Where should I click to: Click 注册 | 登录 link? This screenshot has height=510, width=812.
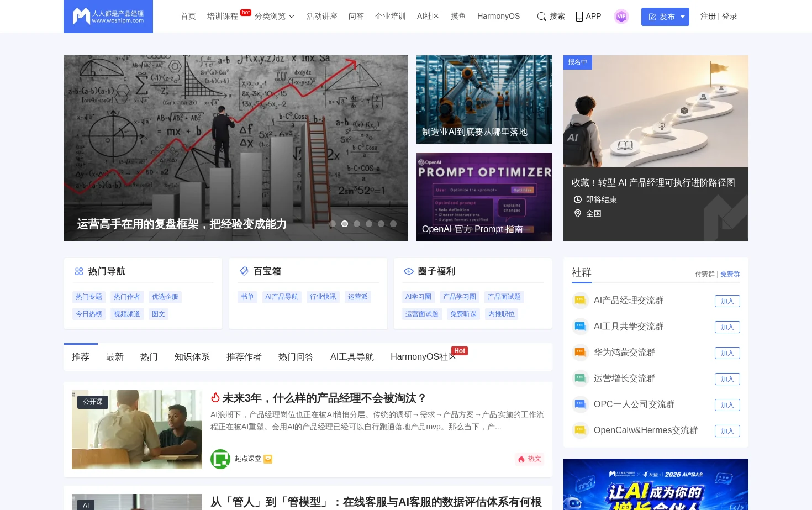(x=719, y=17)
